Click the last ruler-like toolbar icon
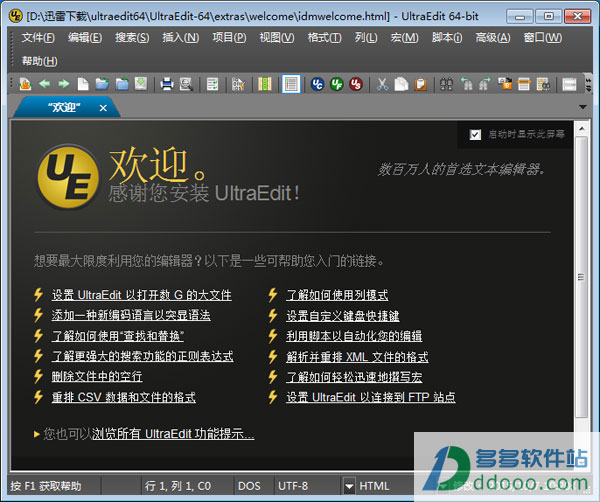 [569, 84]
